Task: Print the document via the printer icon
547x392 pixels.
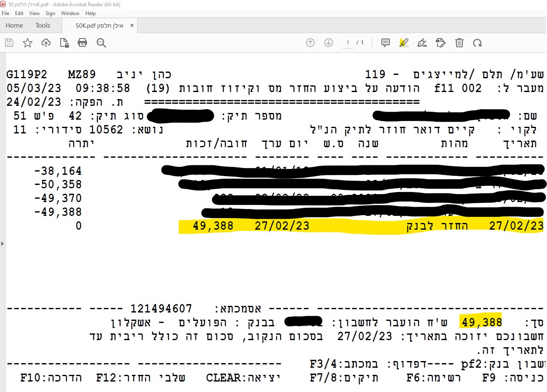Action: [82, 43]
